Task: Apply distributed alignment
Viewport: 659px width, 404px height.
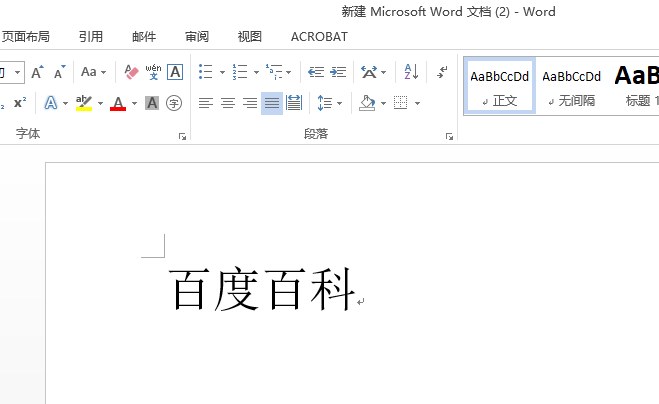Action: click(294, 103)
